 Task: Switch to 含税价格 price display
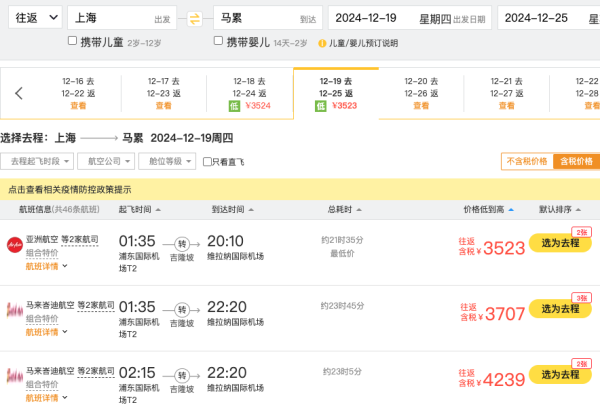(x=576, y=161)
